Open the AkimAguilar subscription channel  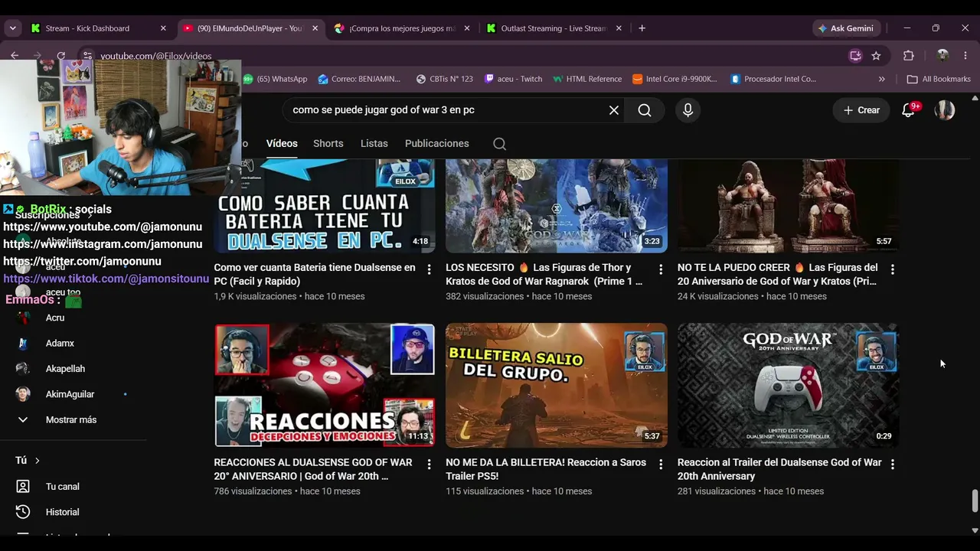70,395
